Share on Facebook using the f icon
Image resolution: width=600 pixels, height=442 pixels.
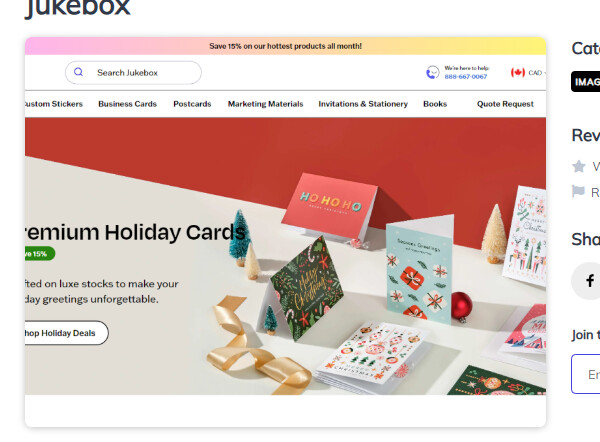590,281
